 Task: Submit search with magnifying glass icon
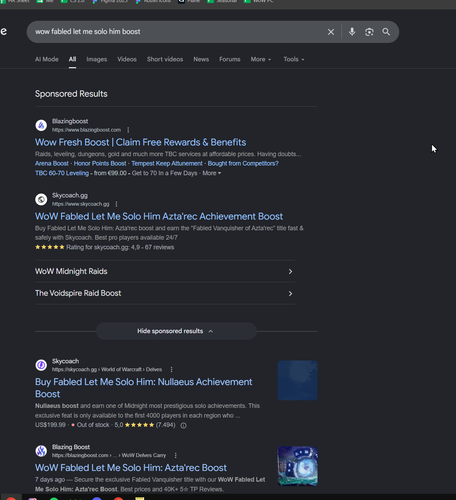[x=386, y=32]
